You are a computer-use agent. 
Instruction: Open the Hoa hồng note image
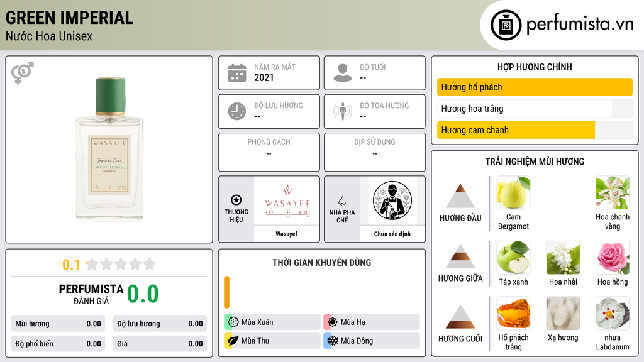pos(613,257)
